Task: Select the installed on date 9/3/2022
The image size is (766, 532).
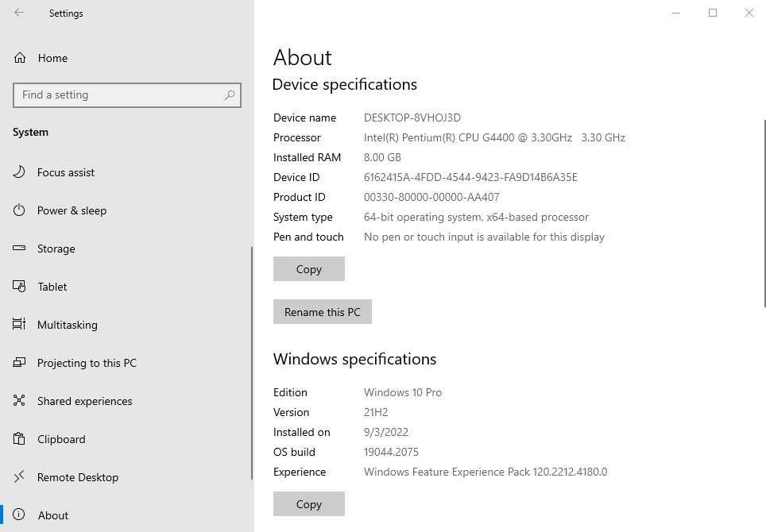Action: point(386,432)
